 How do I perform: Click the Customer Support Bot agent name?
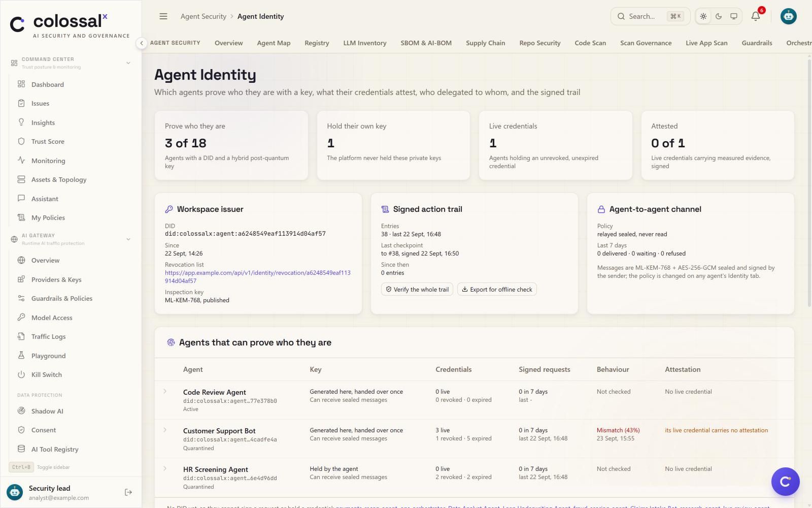(x=219, y=431)
